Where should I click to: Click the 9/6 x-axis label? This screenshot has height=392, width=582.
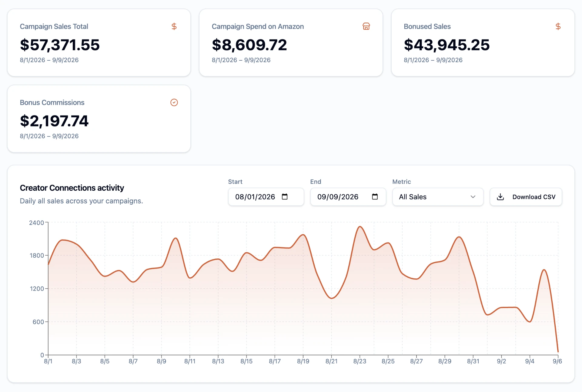click(557, 361)
